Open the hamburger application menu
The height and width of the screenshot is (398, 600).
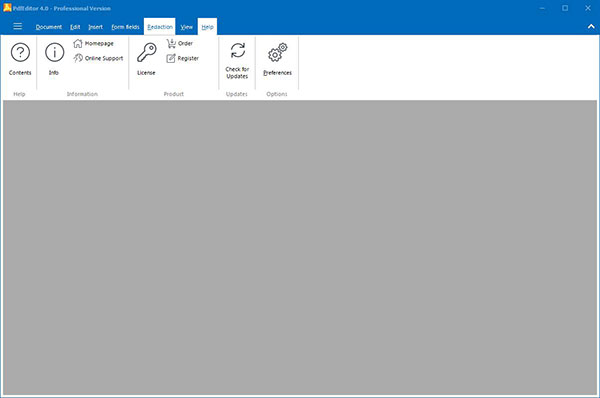[x=18, y=26]
